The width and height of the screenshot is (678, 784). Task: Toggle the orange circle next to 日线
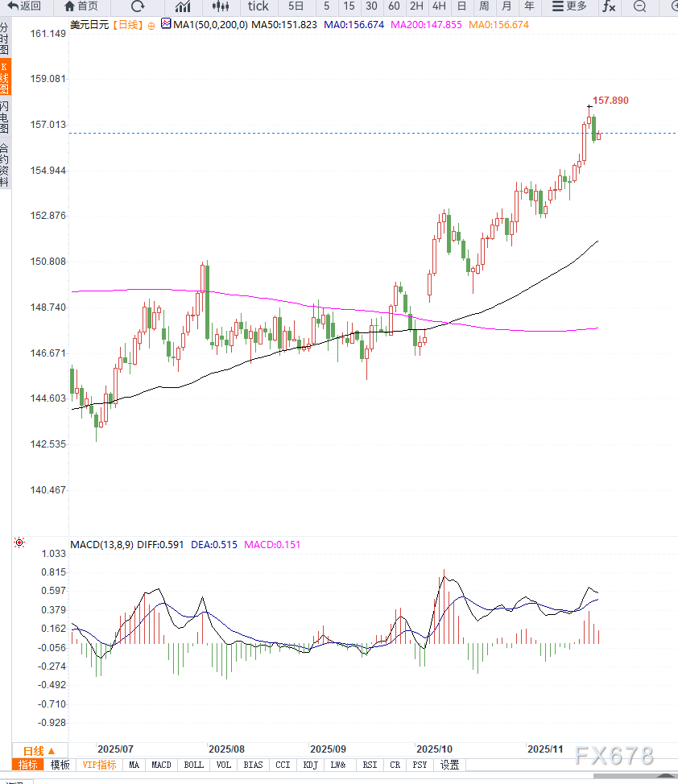click(150, 25)
